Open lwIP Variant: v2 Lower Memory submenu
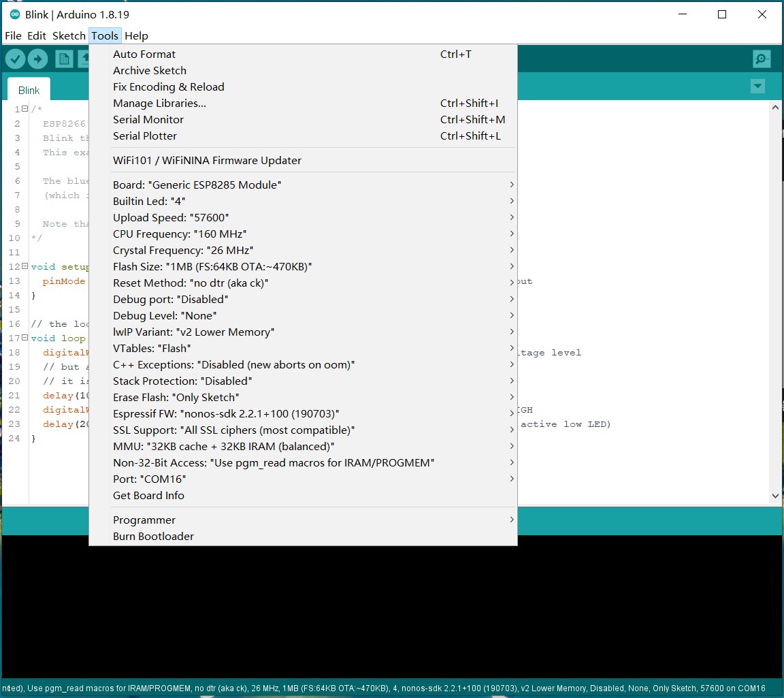 [x=303, y=332]
